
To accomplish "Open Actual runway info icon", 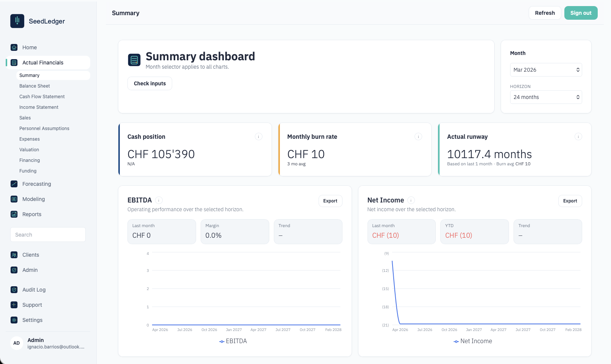I will pos(578,136).
